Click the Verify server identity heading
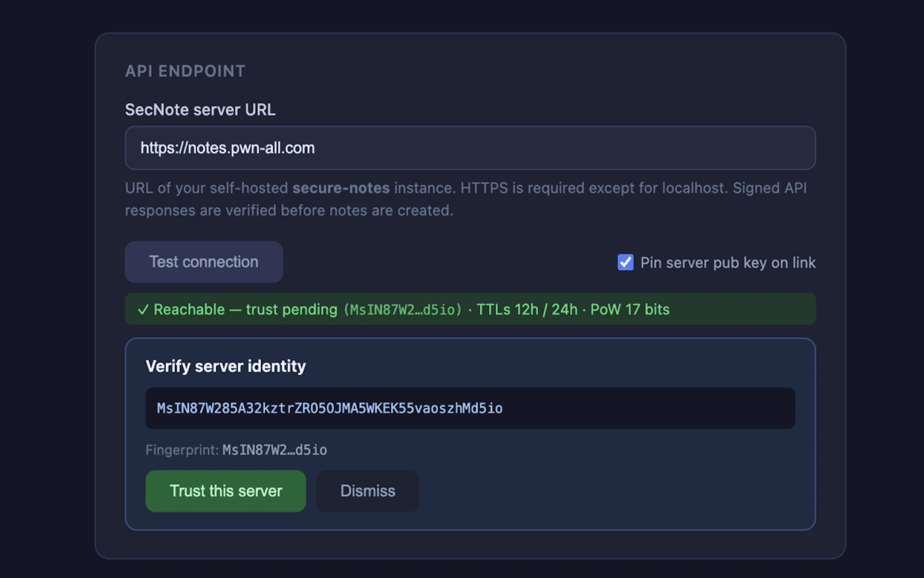This screenshot has width=924, height=578. [226, 366]
